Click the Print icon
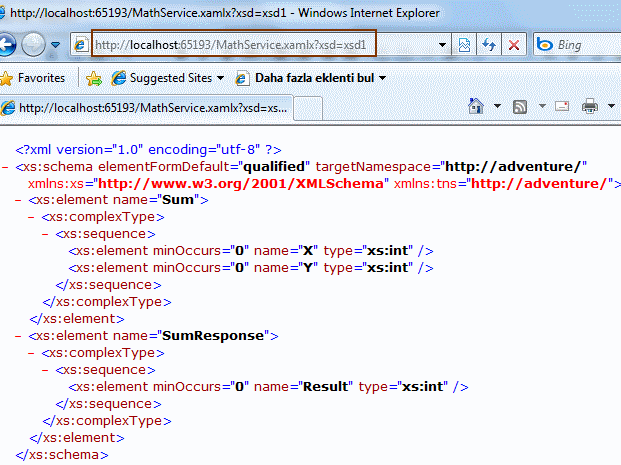621x465 pixels. 589,106
